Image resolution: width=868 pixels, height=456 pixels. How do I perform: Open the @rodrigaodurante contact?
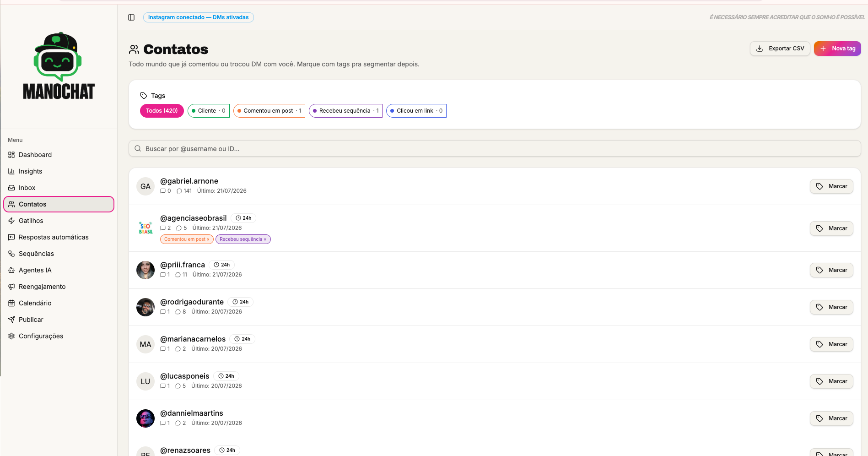click(x=192, y=302)
